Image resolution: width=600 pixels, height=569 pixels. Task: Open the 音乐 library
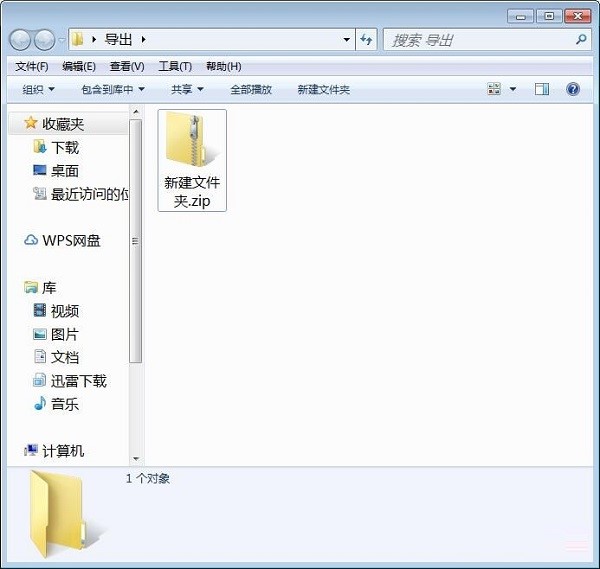pyautogui.click(x=65, y=404)
